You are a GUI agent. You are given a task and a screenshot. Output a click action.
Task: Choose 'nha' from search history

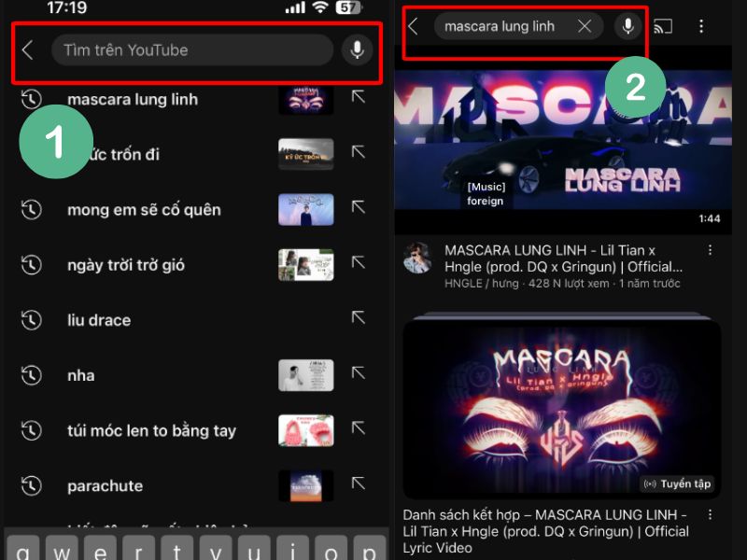tap(81, 375)
